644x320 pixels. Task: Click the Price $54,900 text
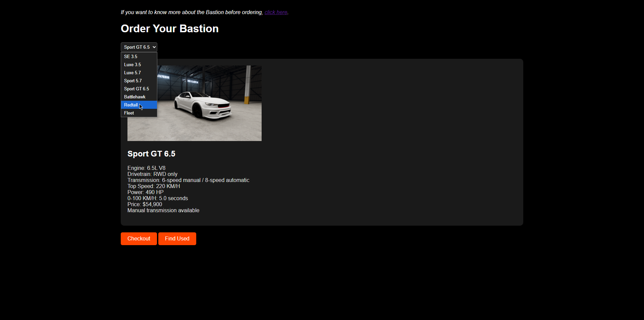click(145, 204)
